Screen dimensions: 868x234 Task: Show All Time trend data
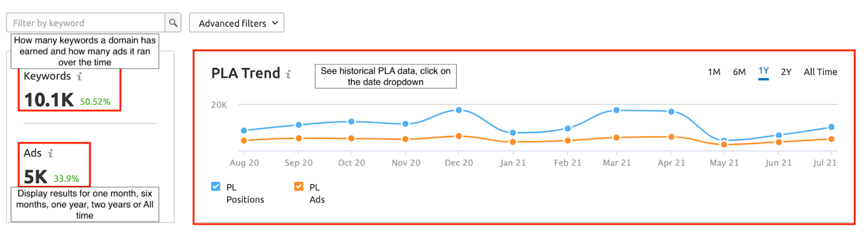pos(820,72)
